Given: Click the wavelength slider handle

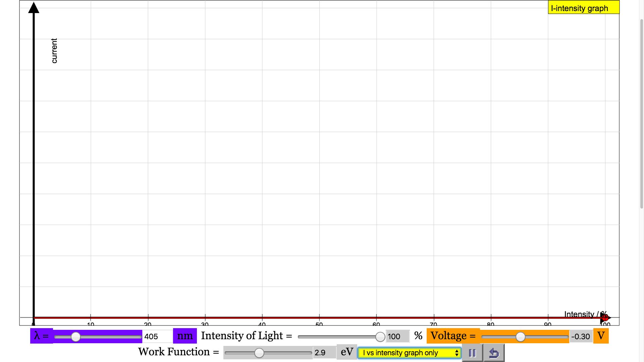Looking at the screenshot, I should tap(76, 337).
